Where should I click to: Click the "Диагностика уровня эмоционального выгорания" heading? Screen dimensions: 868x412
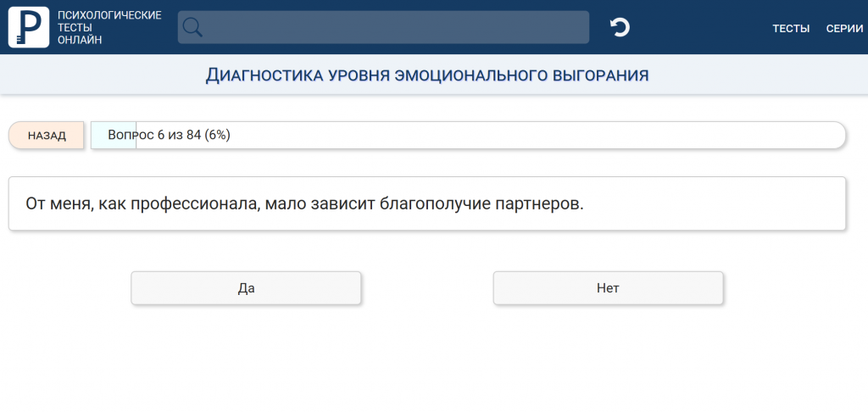[x=427, y=75]
